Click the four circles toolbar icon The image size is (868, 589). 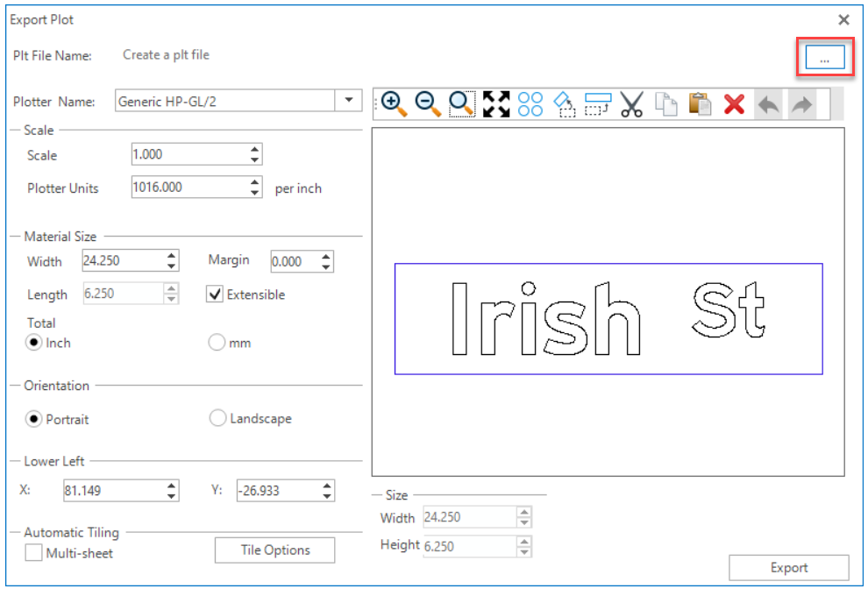click(530, 103)
